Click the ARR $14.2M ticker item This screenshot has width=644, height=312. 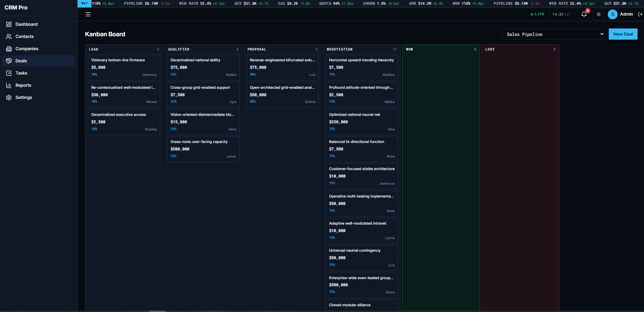point(426,3)
